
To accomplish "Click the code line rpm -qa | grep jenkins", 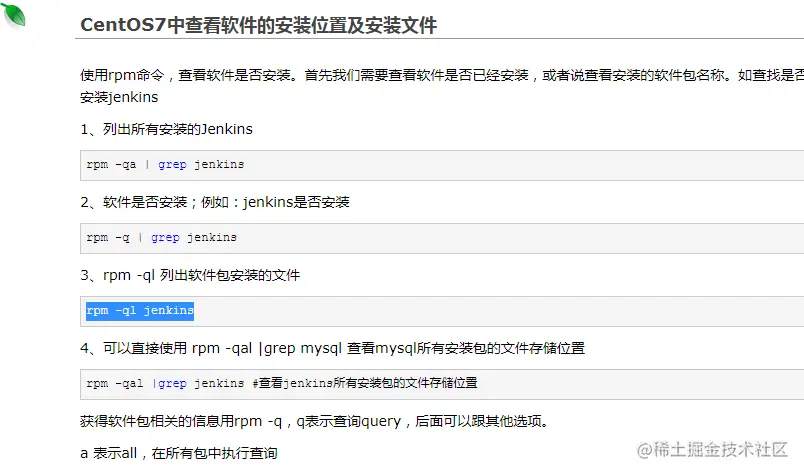I will 165,165.
